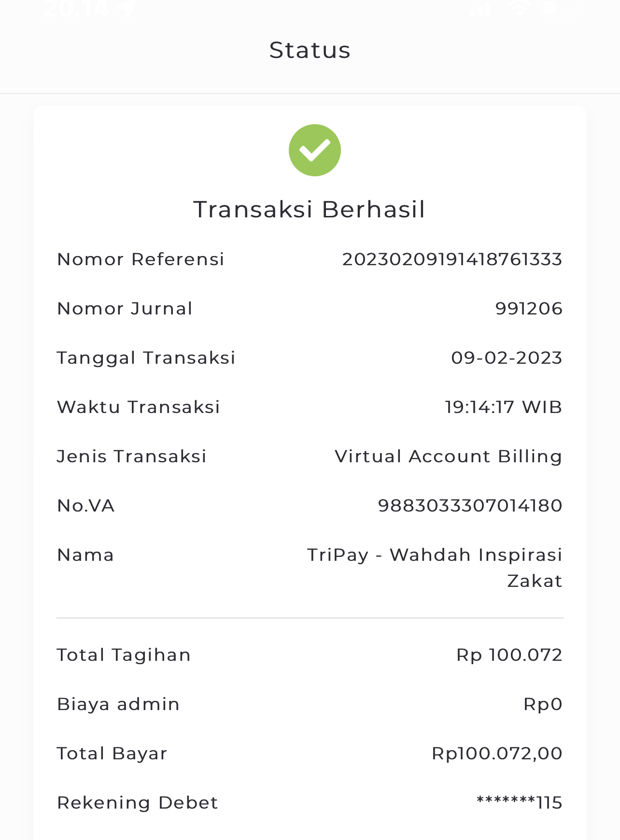Image resolution: width=620 pixels, height=840 pixels.
Task: Tap the Status page title
Action: [310, 50]
